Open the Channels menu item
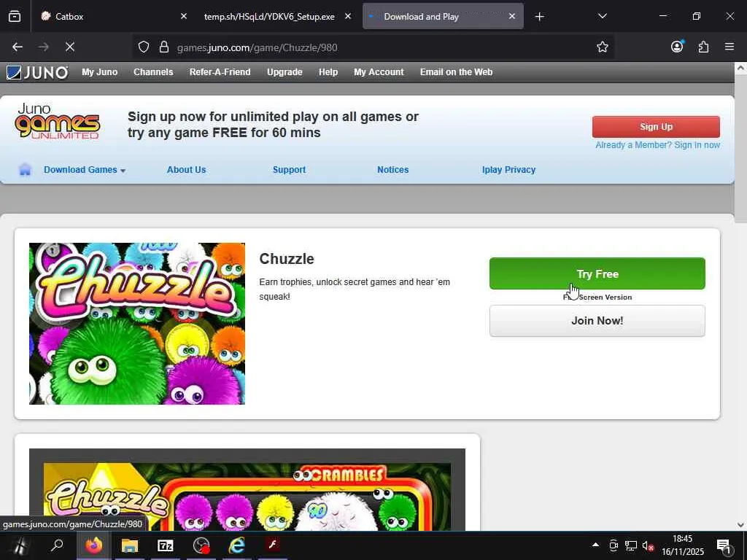Image resolution: width=747 pixels, height=560 pixels. pos(153,72)
